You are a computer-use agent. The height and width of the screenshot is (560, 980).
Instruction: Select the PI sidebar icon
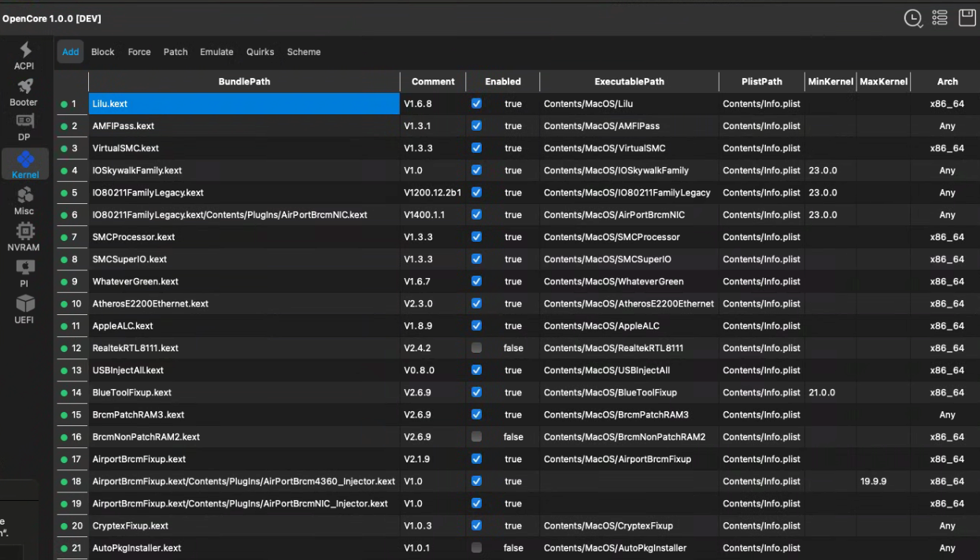[x=24, y=273]
